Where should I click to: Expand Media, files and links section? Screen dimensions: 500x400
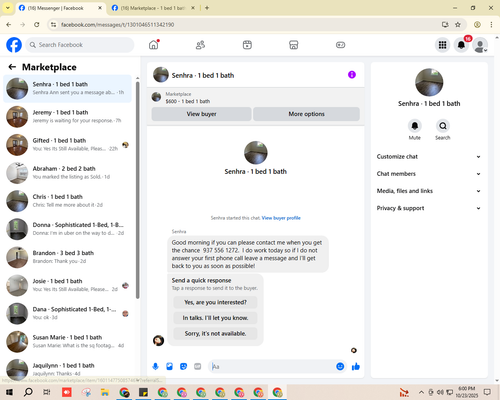(x=429, y=191)
